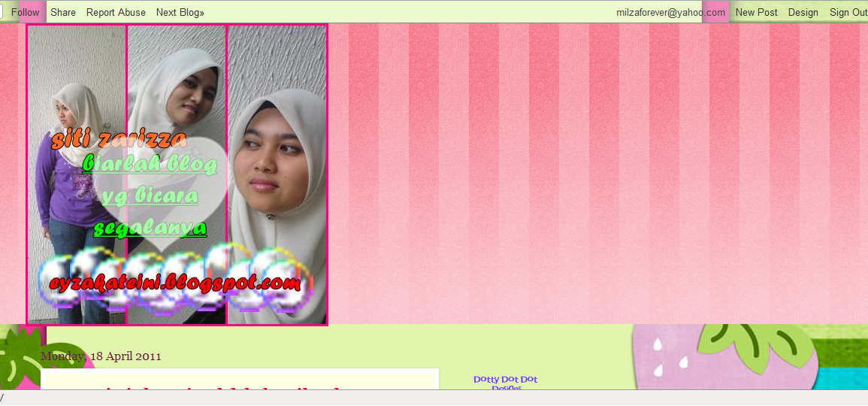Open the Share option
Viewport: 868px width, 406px height.
pos(63,12)
